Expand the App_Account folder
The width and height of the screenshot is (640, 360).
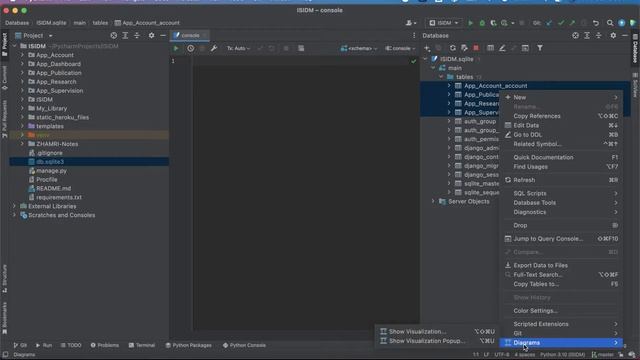tap(22, 55)
